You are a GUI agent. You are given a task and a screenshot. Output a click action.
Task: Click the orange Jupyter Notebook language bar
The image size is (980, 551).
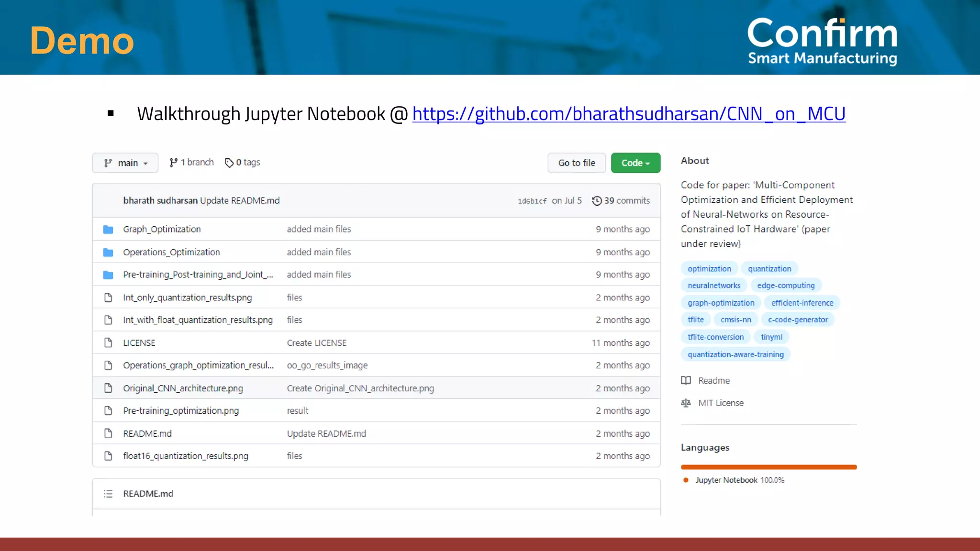[x=768, y=467]
